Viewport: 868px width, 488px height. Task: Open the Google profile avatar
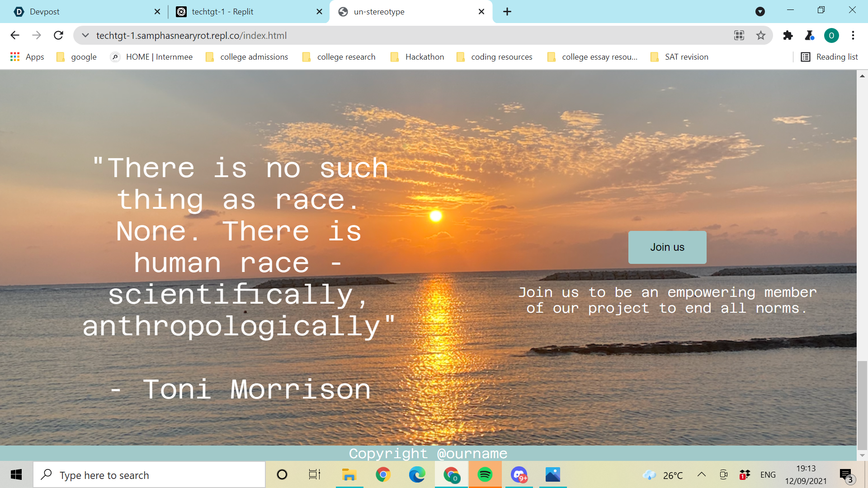pos(831,35)
